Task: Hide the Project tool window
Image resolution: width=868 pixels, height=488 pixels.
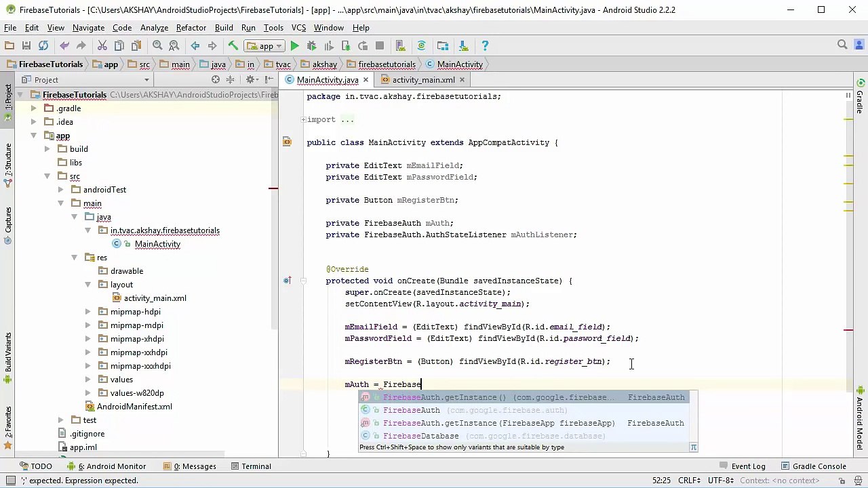Action: coord(269,80)
